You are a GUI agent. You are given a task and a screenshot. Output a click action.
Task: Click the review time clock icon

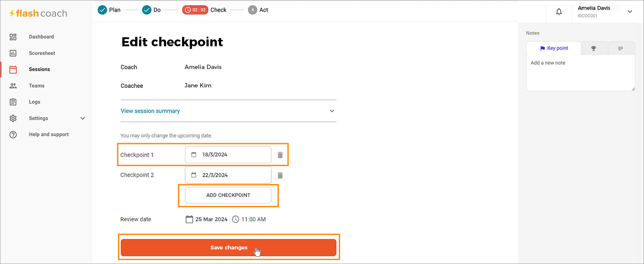click(x=236, y=219)
